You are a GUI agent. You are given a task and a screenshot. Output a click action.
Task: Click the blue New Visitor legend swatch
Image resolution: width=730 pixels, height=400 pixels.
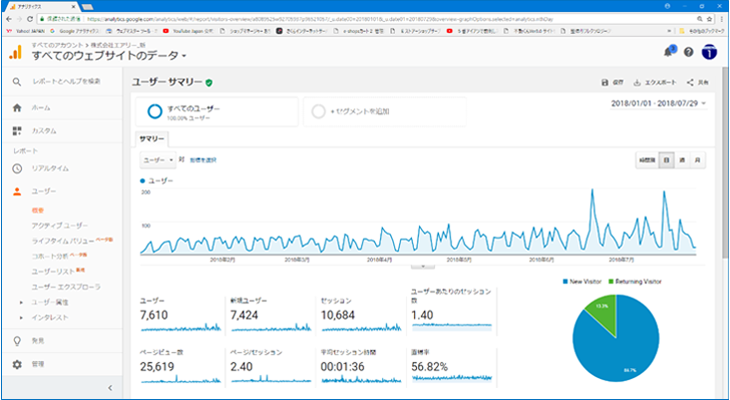coord(565,282)
